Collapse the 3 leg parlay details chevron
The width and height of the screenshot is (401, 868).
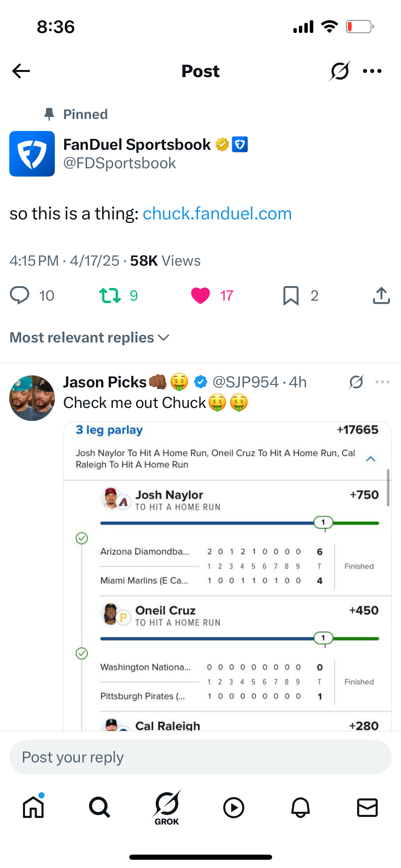pyautogui.click(x=370, y=459)
